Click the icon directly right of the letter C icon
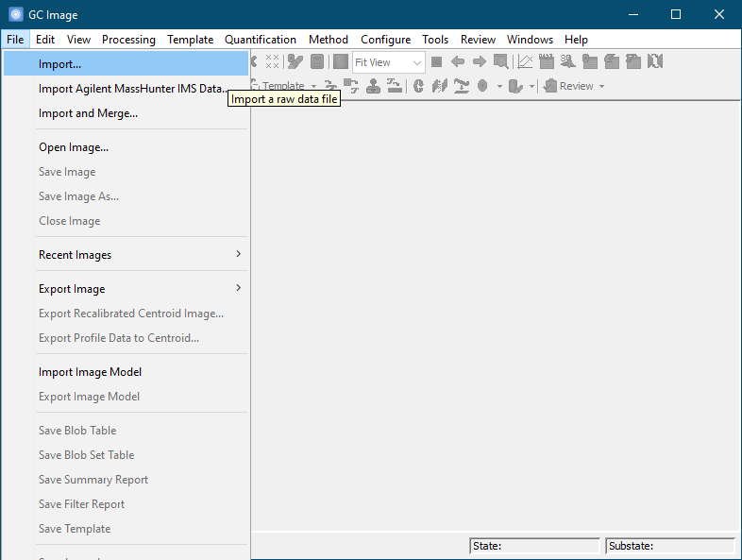The height and width of the screenshot is (560, 742). pos(440,86)
